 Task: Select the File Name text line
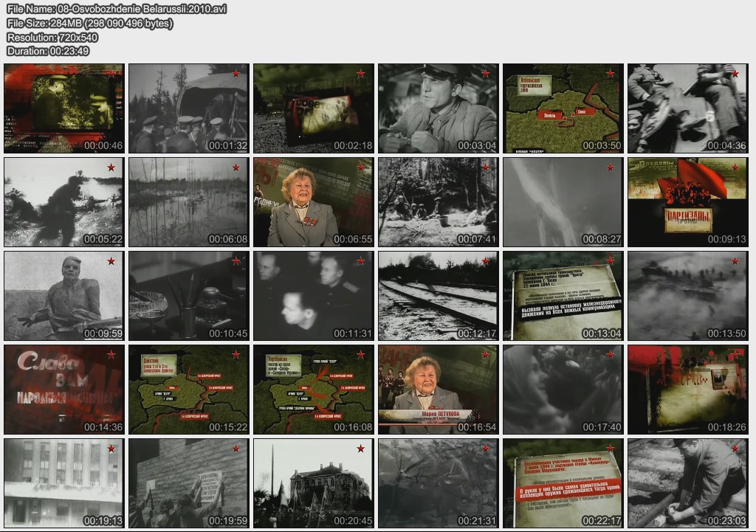[x=117, y=9]
